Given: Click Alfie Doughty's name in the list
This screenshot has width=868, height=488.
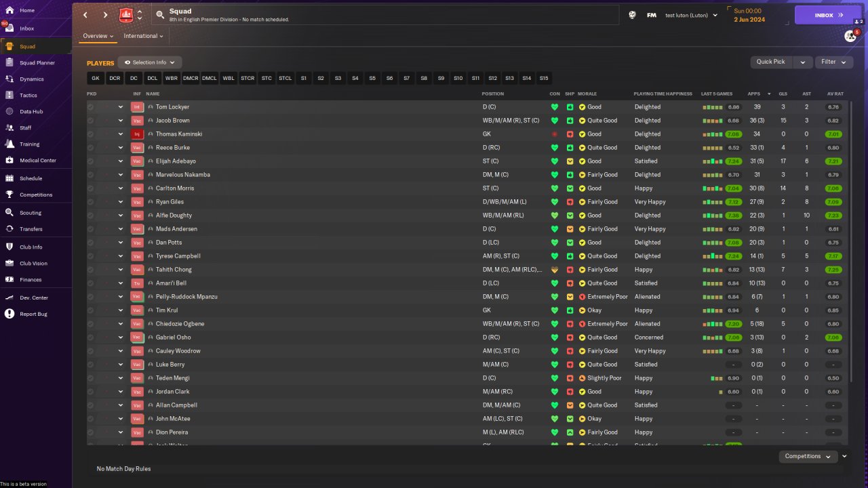Looking at the screenshot, I should click(174, 216).
